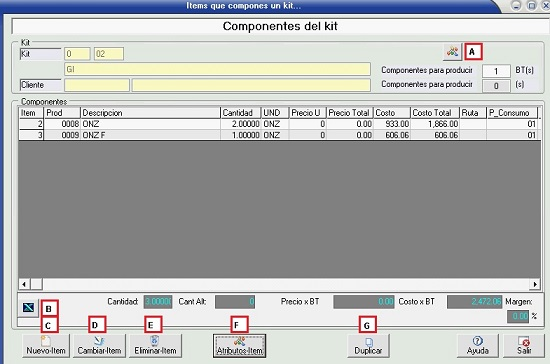The image size is (550, 364).
Task: Minimize the kit components window
Action: (x=516, y=6)
